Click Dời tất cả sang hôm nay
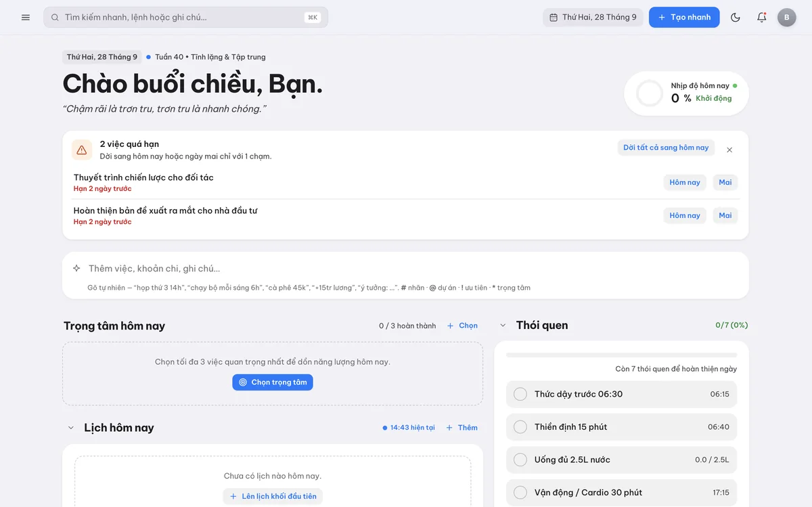This screenshot has height=507, width=812. 666,148
